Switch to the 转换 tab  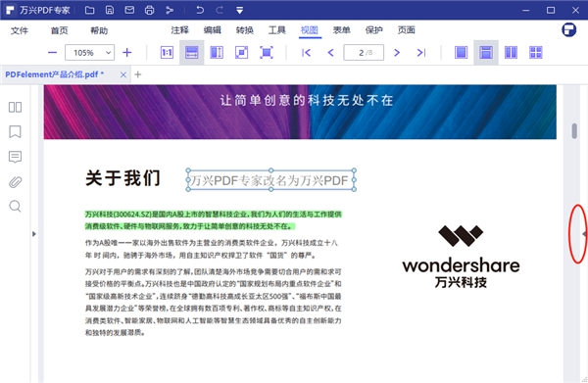[x=245, y=30]
